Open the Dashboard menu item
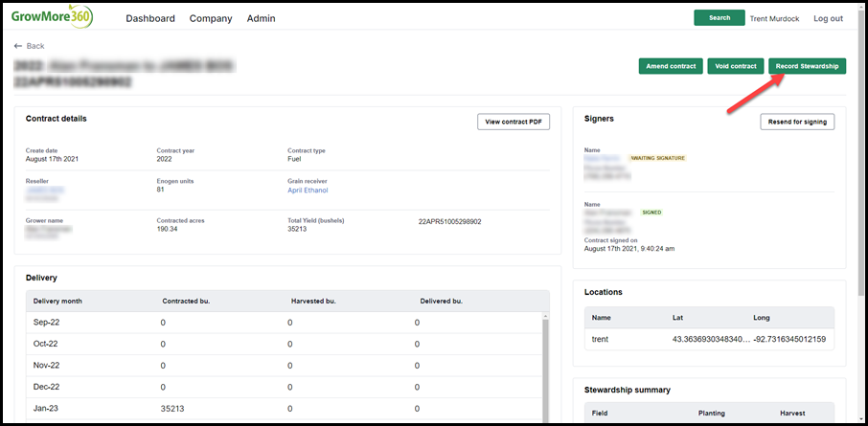The height and width of the screenshot is (426, 868). [150, 18]
